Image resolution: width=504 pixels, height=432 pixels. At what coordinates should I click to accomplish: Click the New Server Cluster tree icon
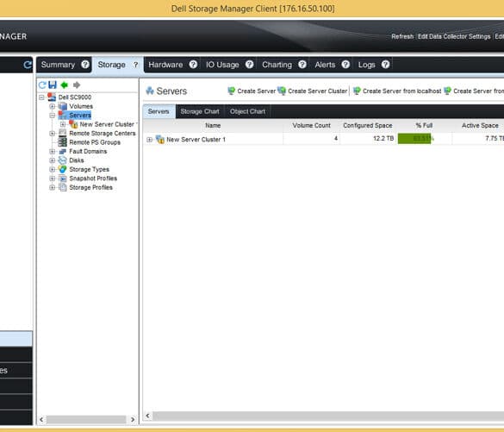click(x=73, y=124)
